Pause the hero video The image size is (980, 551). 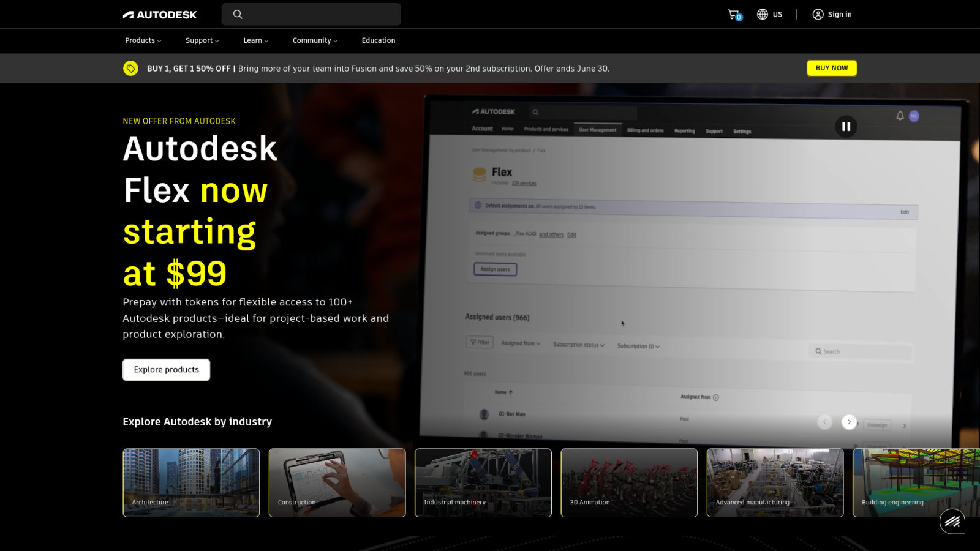pyautogui.click(x=846, y=127)
